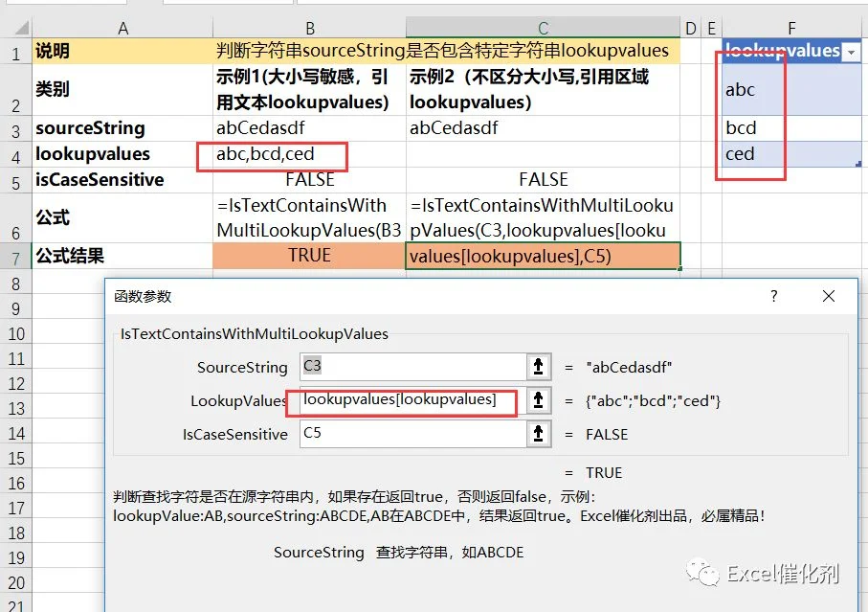The image size is (868, 612).
Task: Select the ced cell in column F
Action: pyautogui.click(x=792, y=154)
